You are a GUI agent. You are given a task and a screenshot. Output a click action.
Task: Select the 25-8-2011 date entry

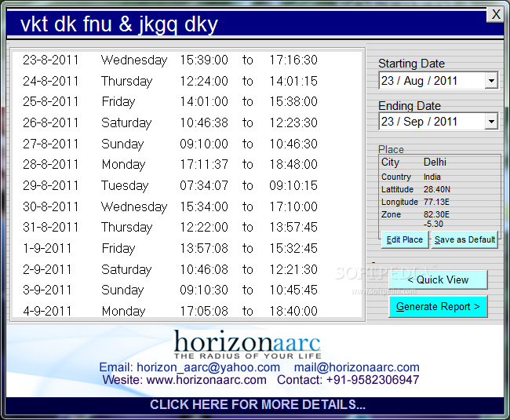[x=51, y=101]
